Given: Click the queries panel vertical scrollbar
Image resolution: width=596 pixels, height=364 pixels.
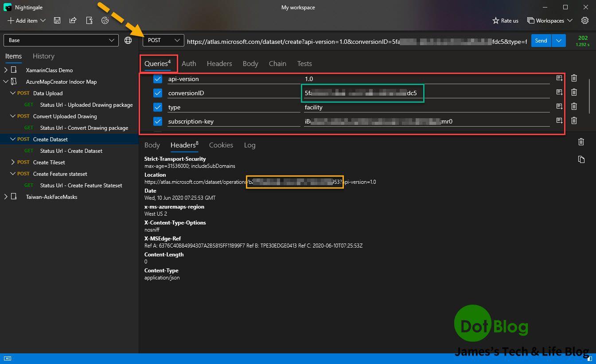Looking at the screenshot, I should pos(589,96).
